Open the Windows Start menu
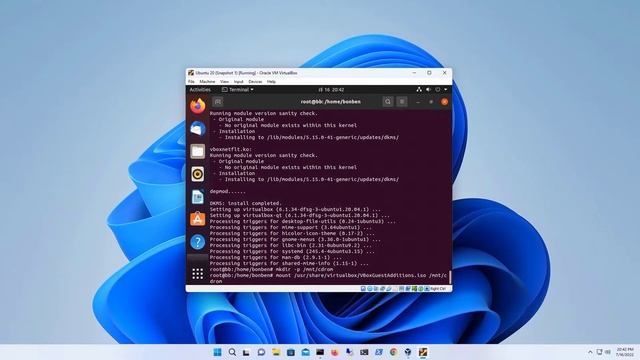The image size is (640, 360). click(218, 352)
